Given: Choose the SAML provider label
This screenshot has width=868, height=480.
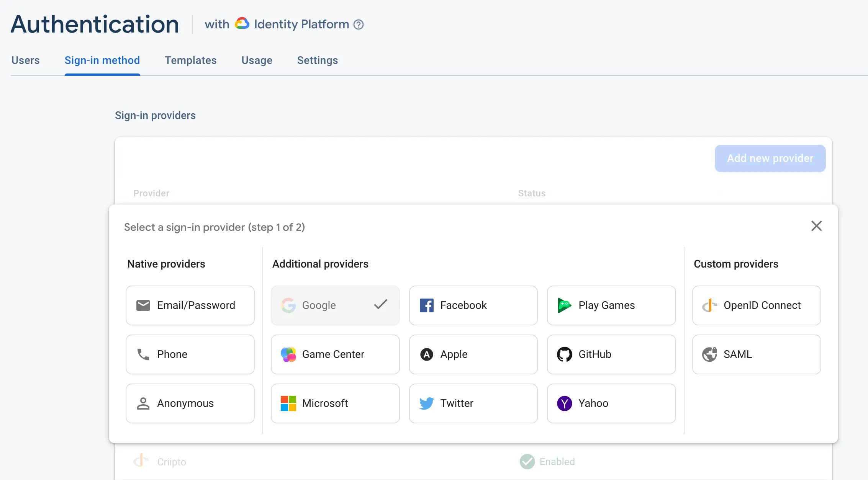Looking at the screenshot, I should tap(738, 354).
